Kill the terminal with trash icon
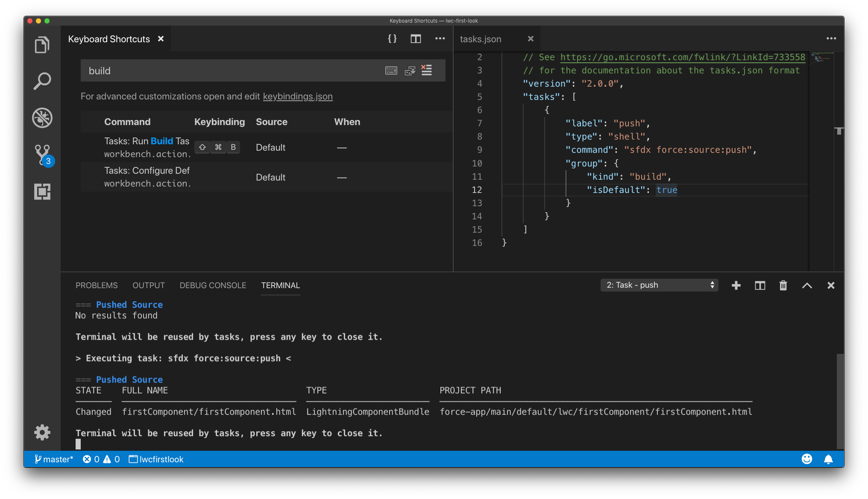Screen dimensions: 868x499 (783, 285)
